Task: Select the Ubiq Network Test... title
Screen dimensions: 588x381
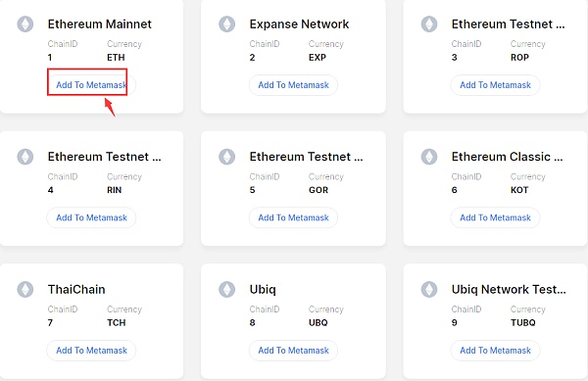Action: click(509, 289)
